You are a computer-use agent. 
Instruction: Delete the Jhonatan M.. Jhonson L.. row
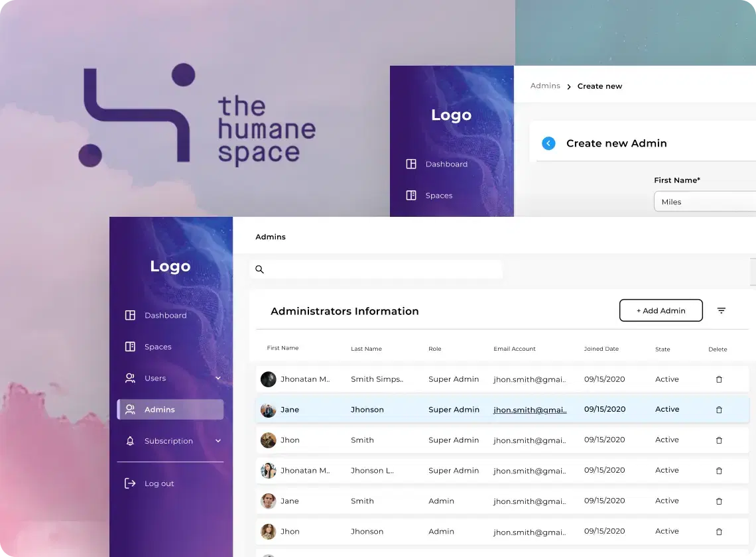coord(719,471)
